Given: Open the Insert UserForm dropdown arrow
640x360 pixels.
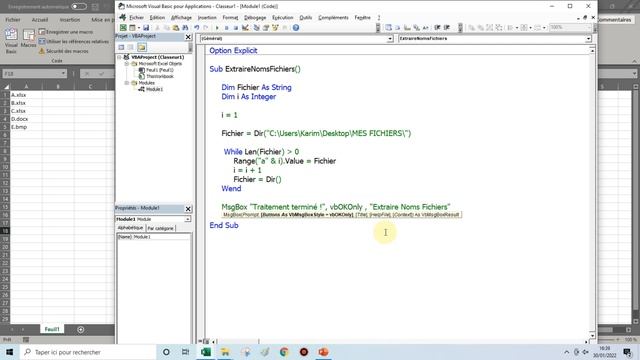Looking at the screenshot, I should pyautogui.click(x=139, y=28).
